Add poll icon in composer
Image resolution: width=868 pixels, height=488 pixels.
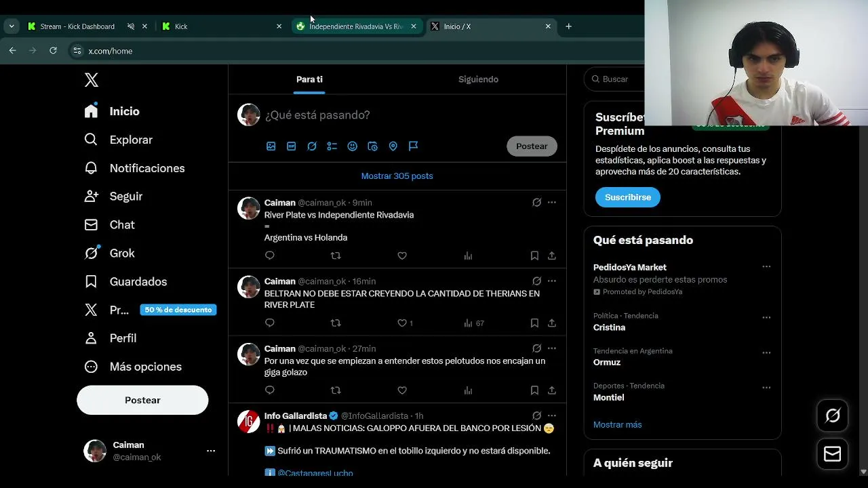tap(332, 146)
